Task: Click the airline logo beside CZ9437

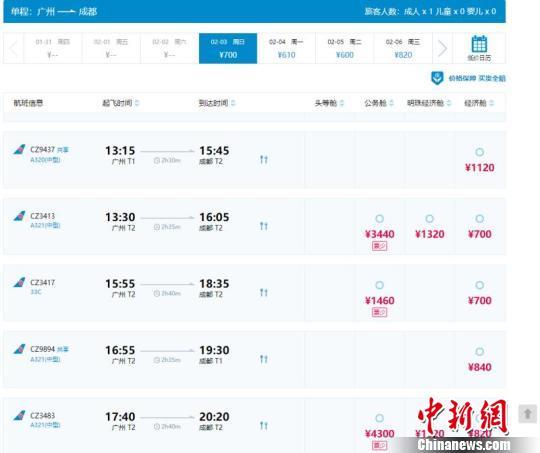Action: (19, 150)
